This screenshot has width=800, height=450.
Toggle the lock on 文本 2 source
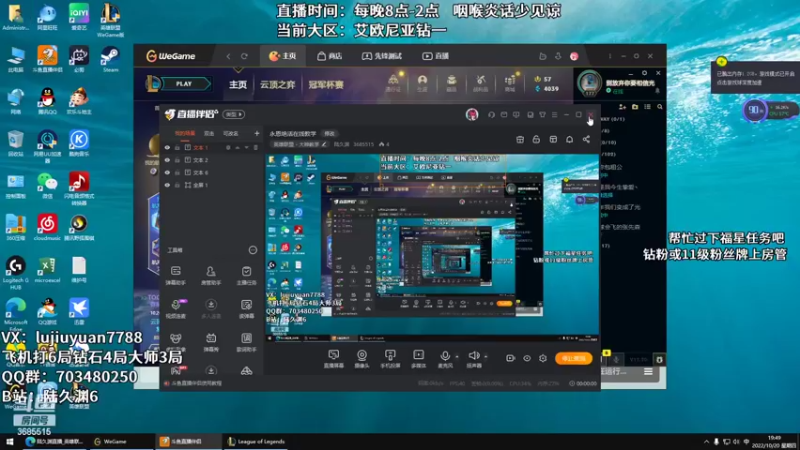point(177,160)
